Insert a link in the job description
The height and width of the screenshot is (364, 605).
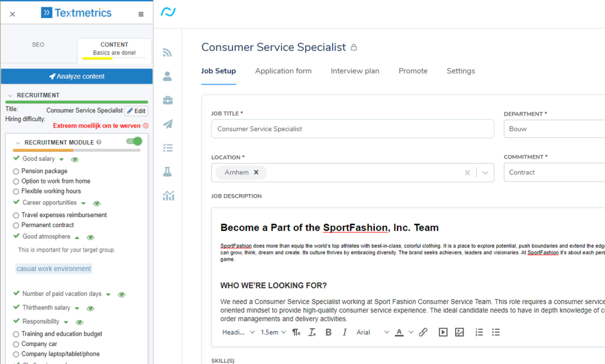423,332
